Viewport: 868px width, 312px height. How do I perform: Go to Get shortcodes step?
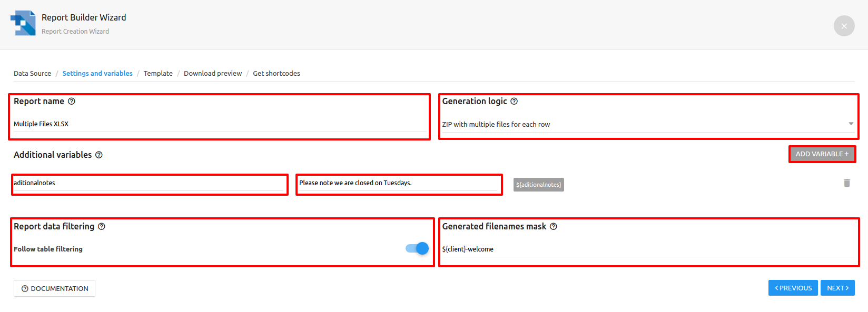point(277,73)
